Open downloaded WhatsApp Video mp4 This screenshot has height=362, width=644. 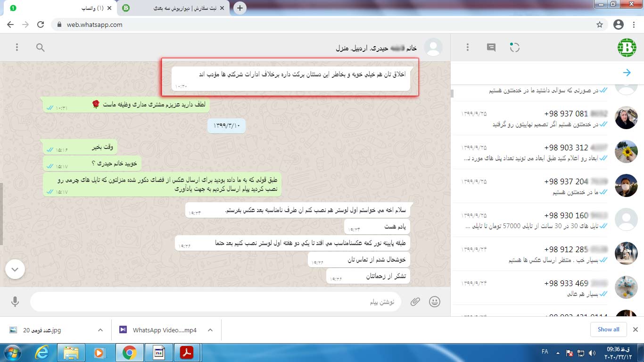[x=158, y=330]
